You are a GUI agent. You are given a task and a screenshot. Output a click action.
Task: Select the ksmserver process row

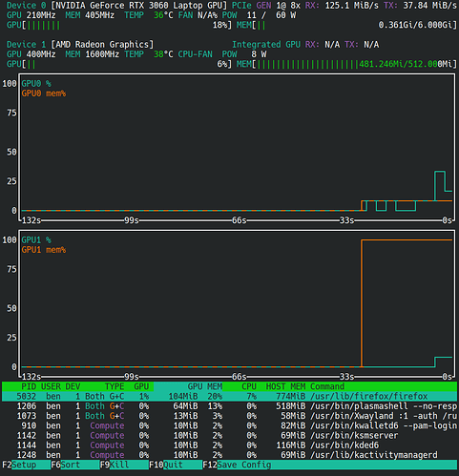[x=229, y=435]
